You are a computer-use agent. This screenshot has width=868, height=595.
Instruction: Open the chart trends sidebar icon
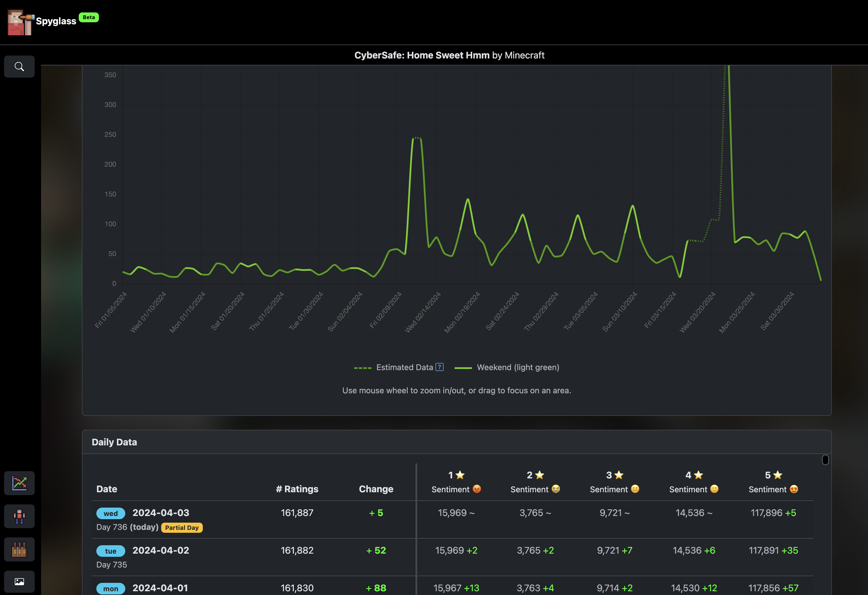pos(19,483)
